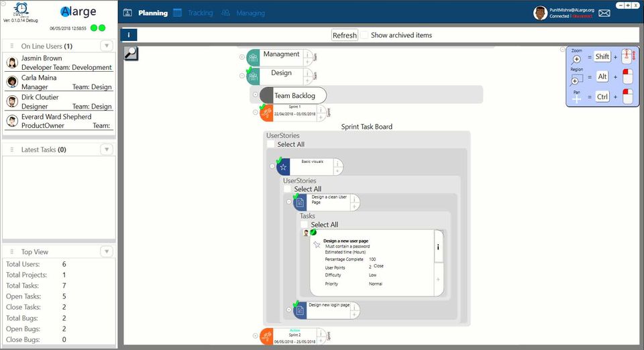The image size is (644, 350).
Task: Toggle the Management team node expander
Action: [242, 57]
